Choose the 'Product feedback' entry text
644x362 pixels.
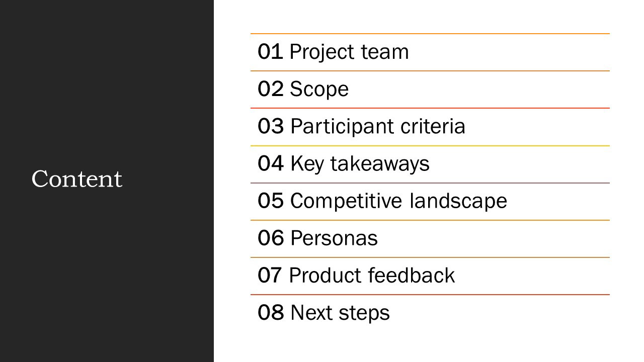(x=372, y=276)
